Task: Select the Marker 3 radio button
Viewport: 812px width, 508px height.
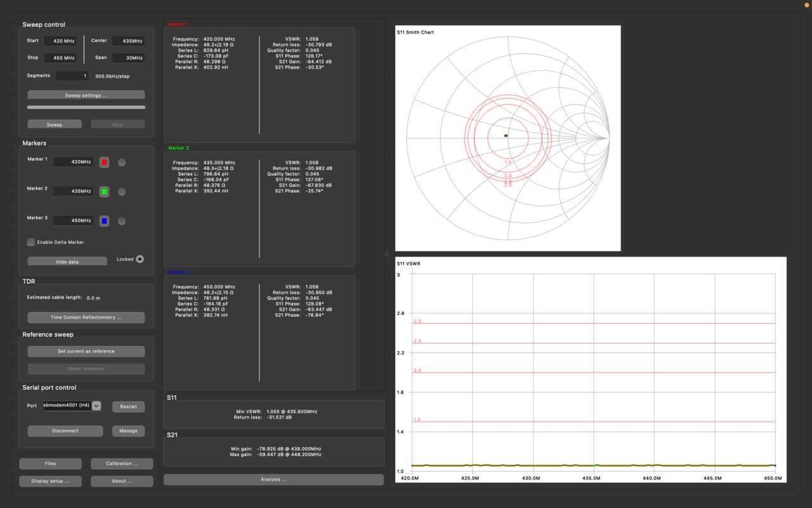Action: 122,221
